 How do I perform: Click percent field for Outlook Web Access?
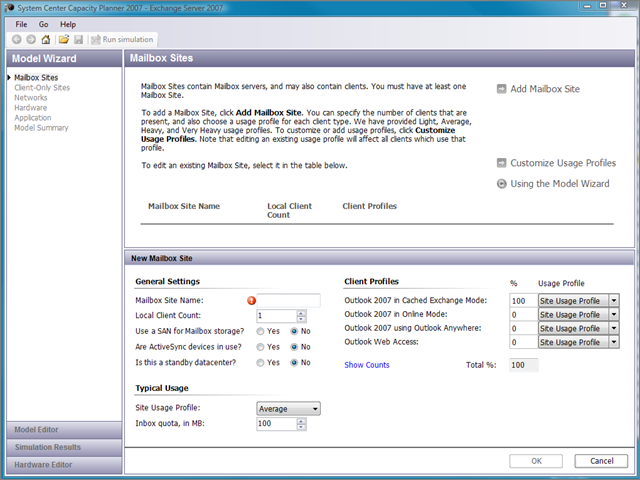click(524, 342)
